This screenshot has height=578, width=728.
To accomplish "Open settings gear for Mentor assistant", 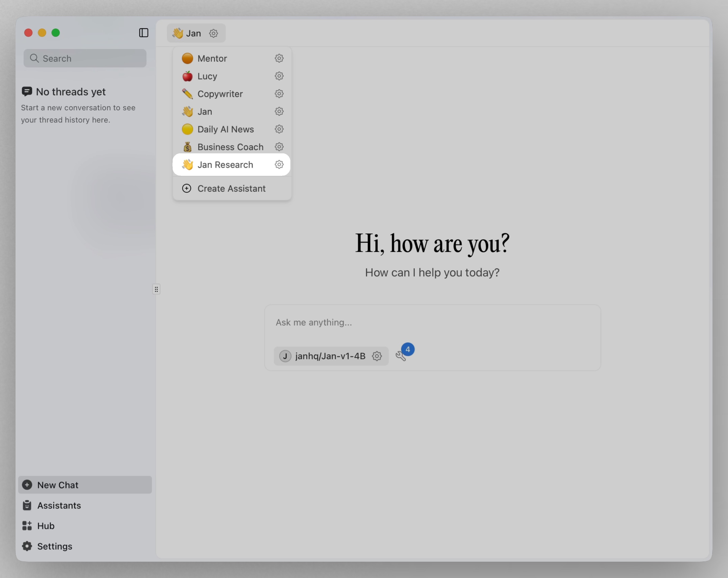I will (279, 58).
